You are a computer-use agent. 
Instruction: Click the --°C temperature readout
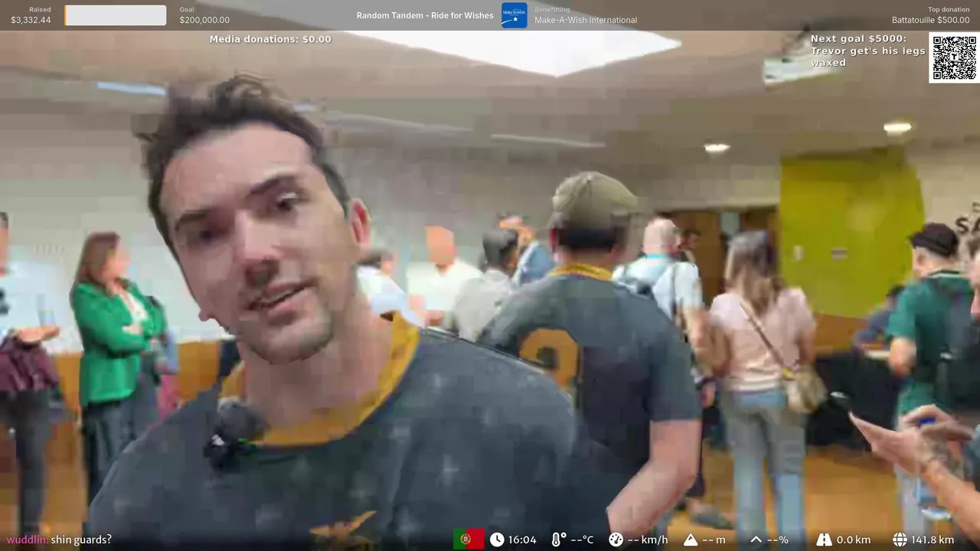(582, 540)
